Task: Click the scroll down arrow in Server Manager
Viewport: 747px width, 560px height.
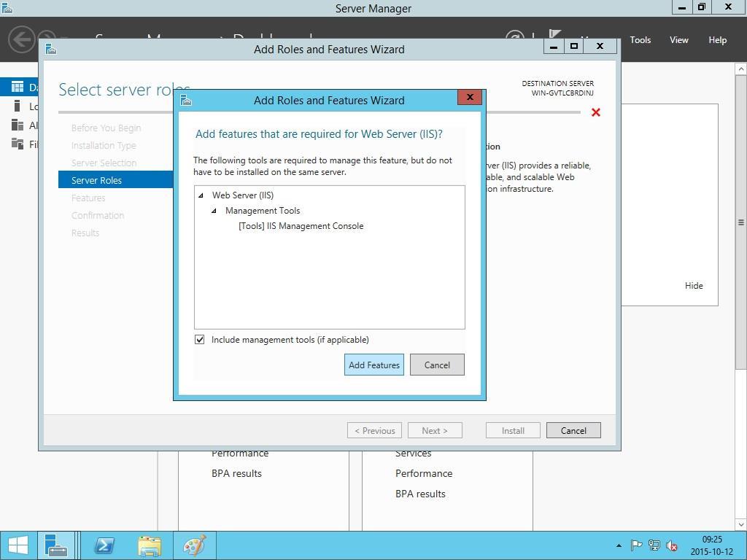Action: tap(741, 524)
